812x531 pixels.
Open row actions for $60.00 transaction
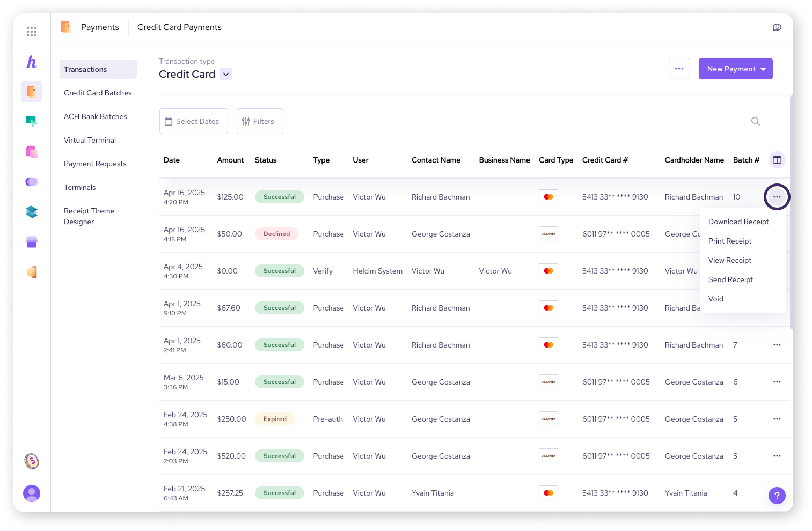(777, 345)
